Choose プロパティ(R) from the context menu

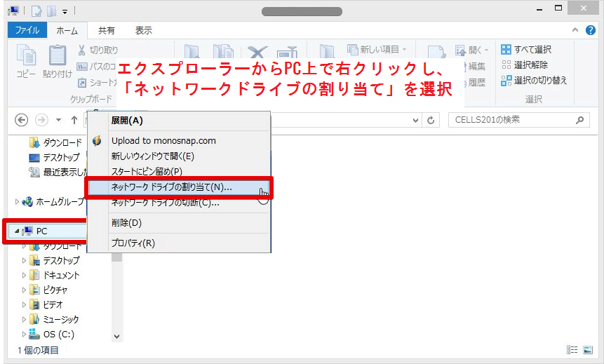133,243
